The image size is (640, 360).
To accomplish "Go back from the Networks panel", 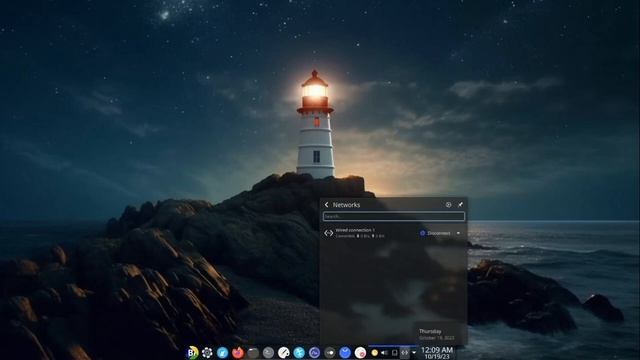I will (x=327, y=205).
